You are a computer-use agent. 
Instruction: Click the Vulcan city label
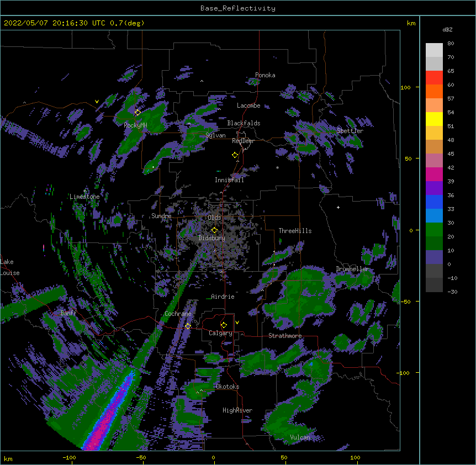tap(300, 437)
